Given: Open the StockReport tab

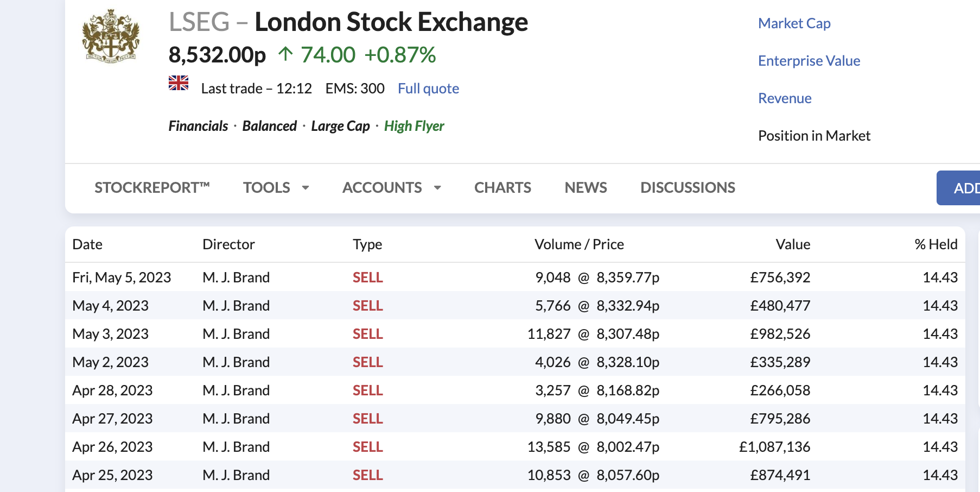Looking at the screenshot, I should tap(152, 187).
